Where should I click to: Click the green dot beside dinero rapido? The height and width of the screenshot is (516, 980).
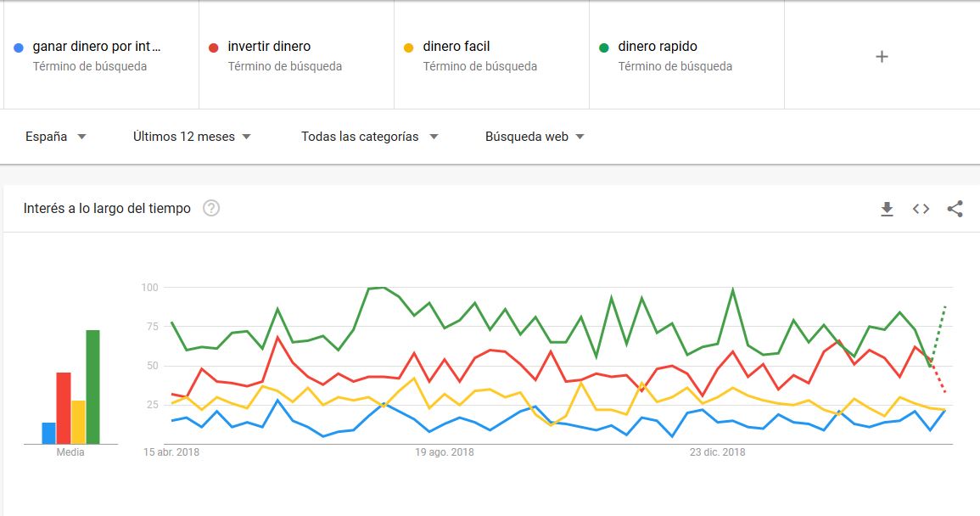click(x=604, y=48)
